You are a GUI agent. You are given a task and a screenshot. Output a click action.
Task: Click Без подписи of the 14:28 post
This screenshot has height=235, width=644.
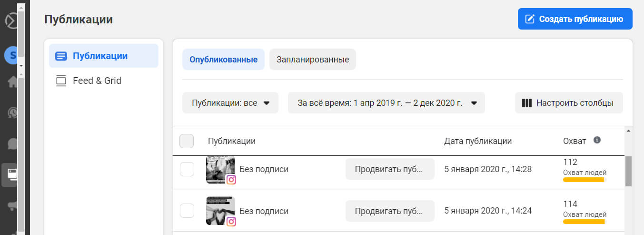point(264,169)
